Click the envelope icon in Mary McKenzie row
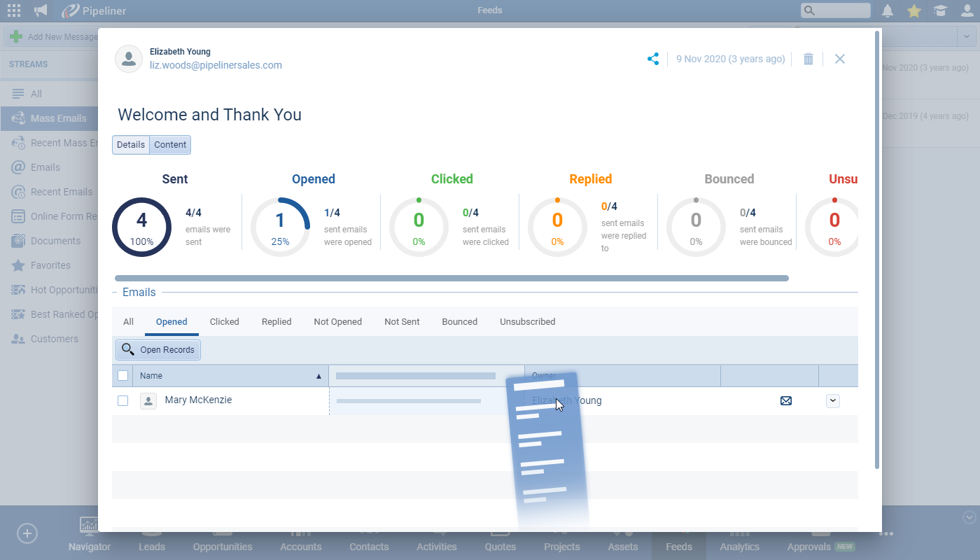This screenshot has width=980, height=560. pos(786,401)
